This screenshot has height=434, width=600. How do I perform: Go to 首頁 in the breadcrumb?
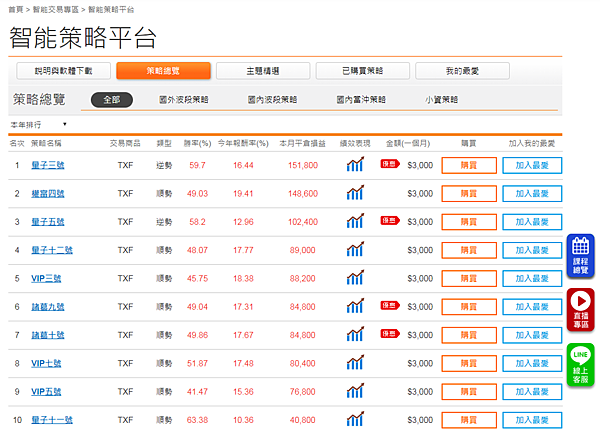[16, 10]
